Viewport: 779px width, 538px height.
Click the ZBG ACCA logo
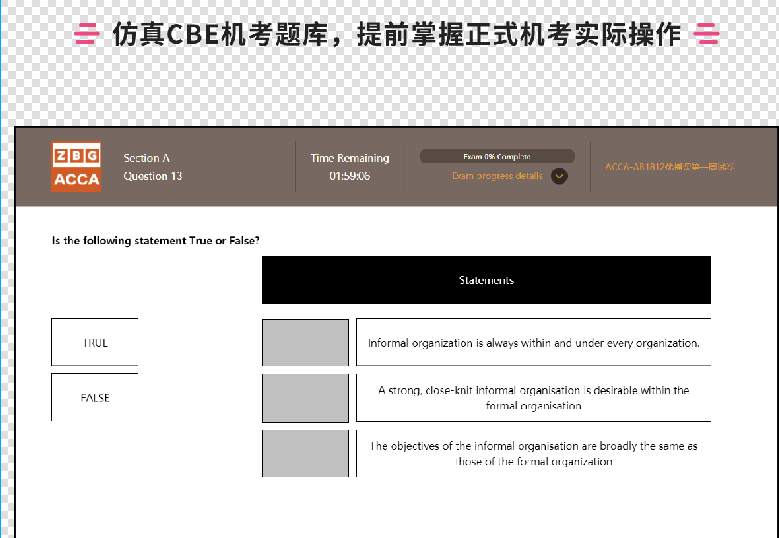(76, 166)
